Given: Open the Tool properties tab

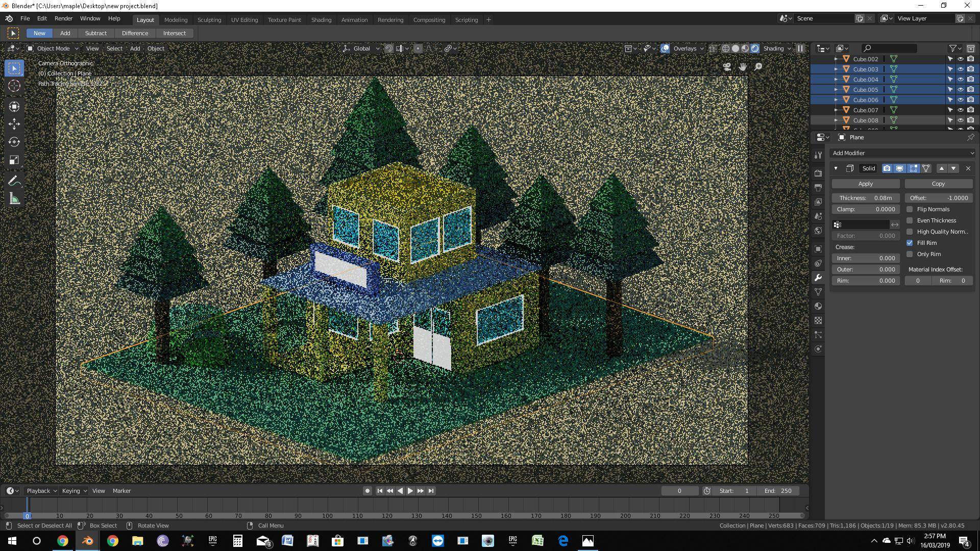Looking at the screenshot, I should click(818, 155).
